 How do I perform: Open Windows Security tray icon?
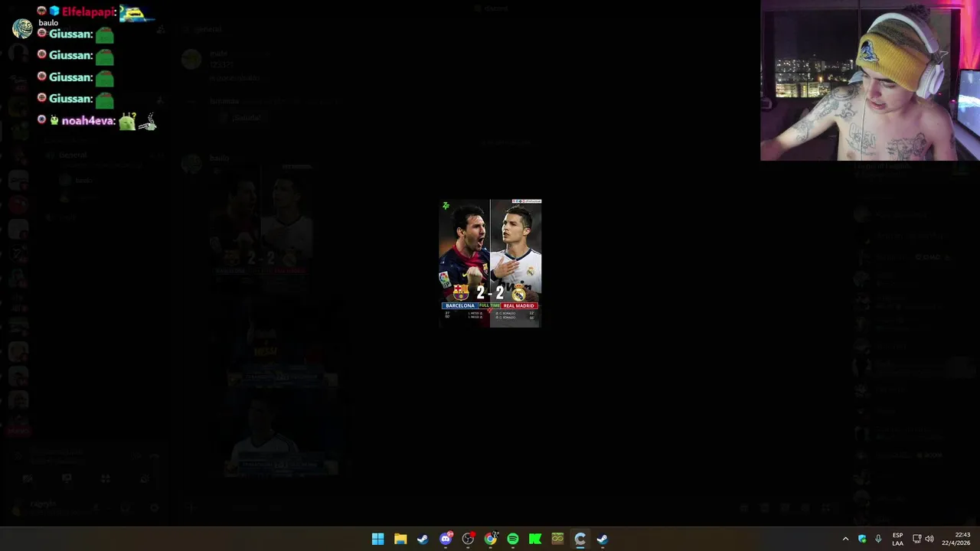tap(862, 539)
